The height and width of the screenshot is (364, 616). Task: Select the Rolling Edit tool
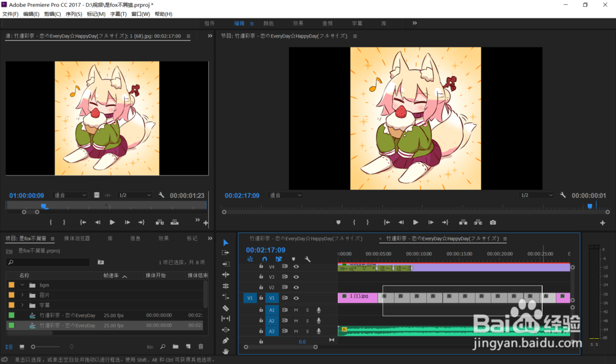225,275
